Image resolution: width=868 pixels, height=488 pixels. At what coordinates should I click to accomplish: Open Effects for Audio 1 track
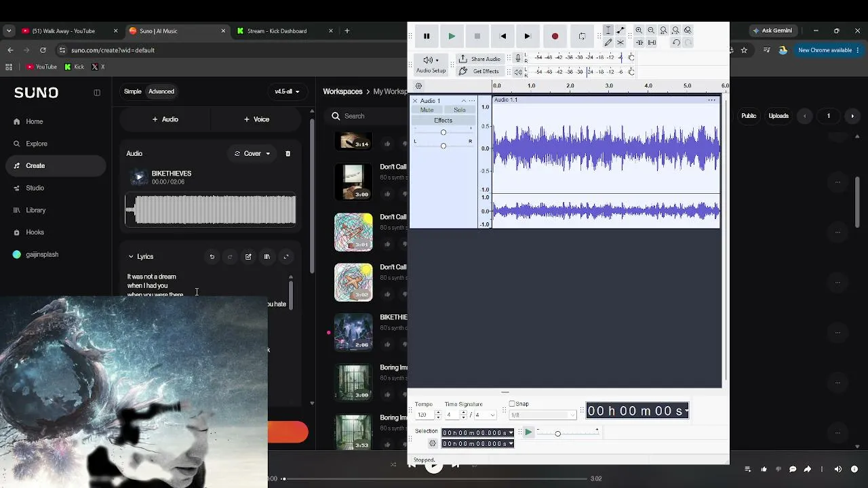tap(443, 121)
